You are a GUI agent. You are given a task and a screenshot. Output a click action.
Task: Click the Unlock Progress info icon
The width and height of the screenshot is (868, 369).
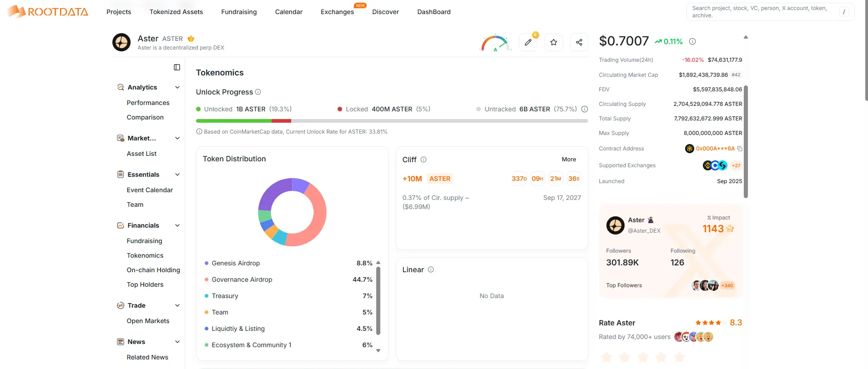258,92
